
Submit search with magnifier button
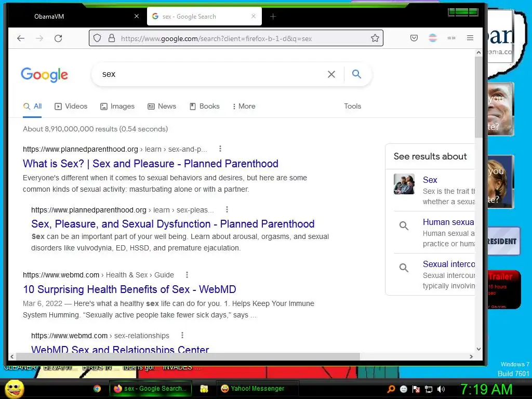click(356, 74)
